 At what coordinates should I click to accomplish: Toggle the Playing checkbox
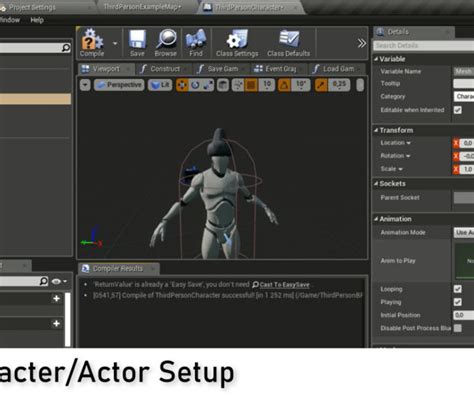(x=458, y=302)
